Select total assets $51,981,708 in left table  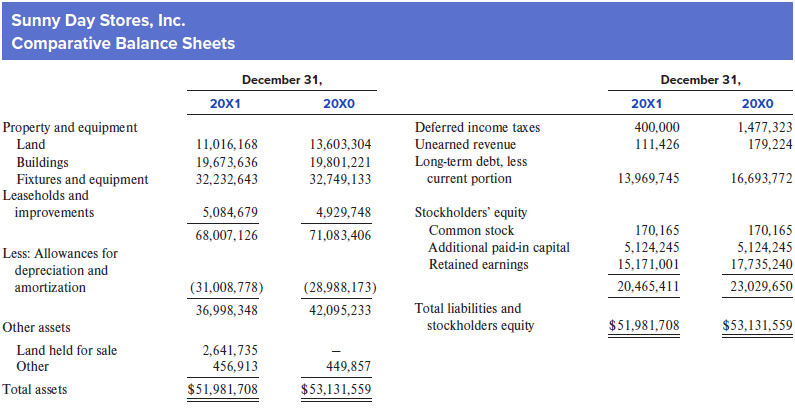click(x=223, y=389)
